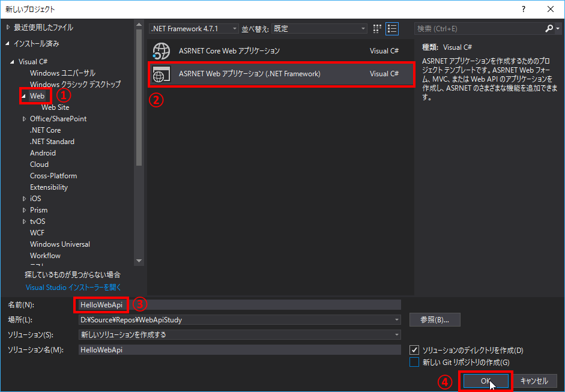Click the ASP.NET Core Web application template icon
The image size is (565, 392).
click(x=161, y=51)
